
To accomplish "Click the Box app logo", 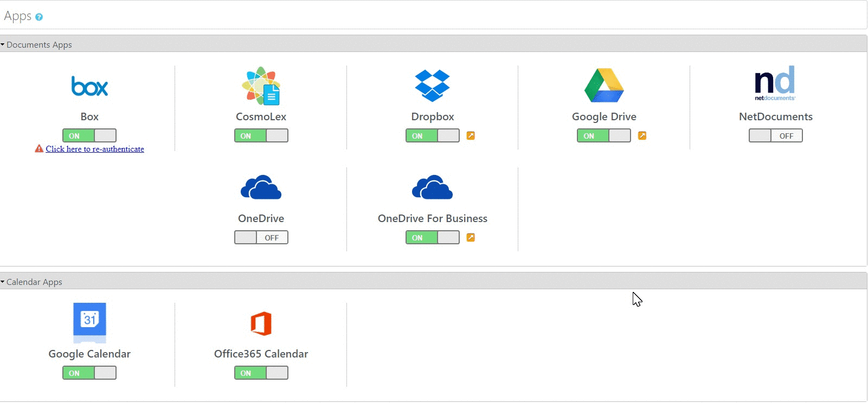I will pyautogui.click(x=89, y=86).
